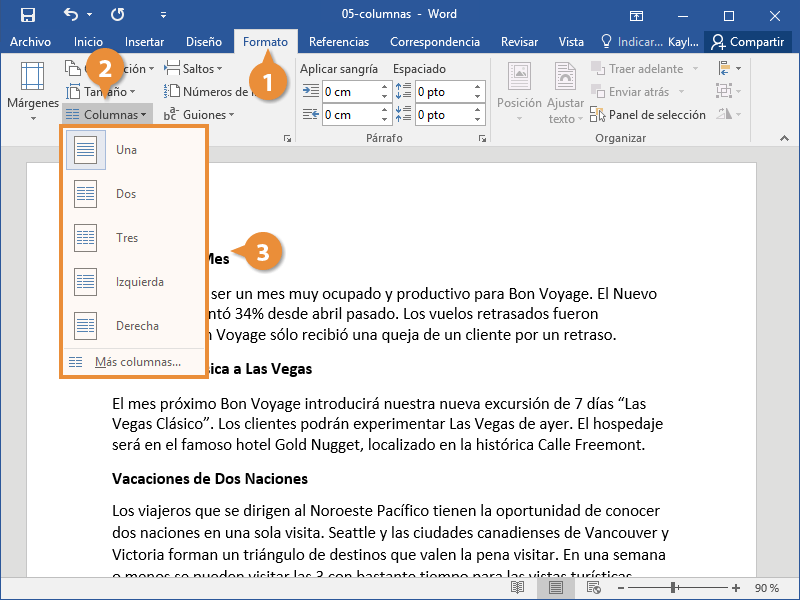
Task: Open ribbon display options
Action: [x=636, y=16]
